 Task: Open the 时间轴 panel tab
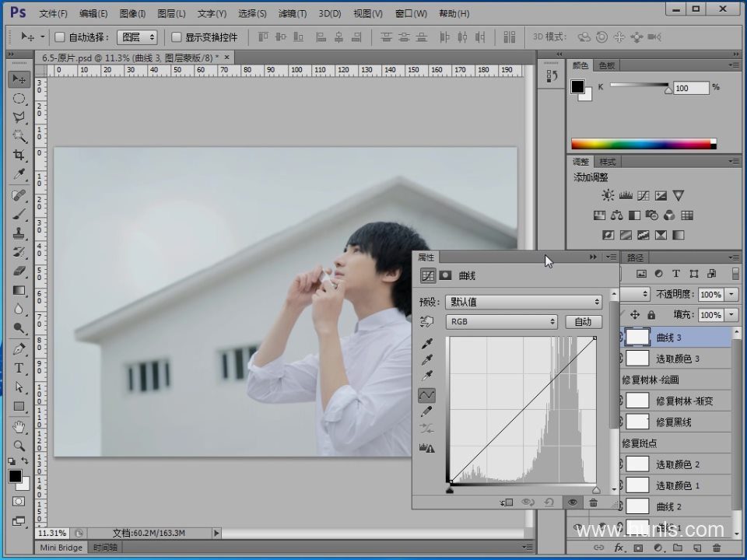point(105,548)
